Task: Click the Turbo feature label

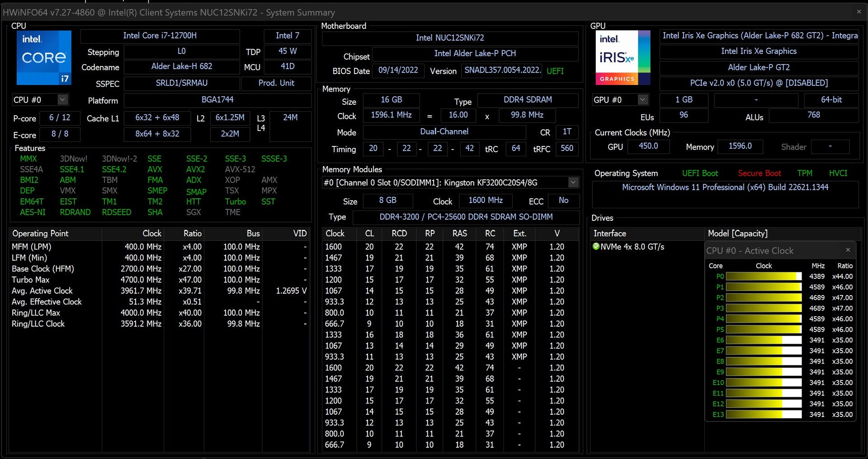Action: [x=236, y=201]
